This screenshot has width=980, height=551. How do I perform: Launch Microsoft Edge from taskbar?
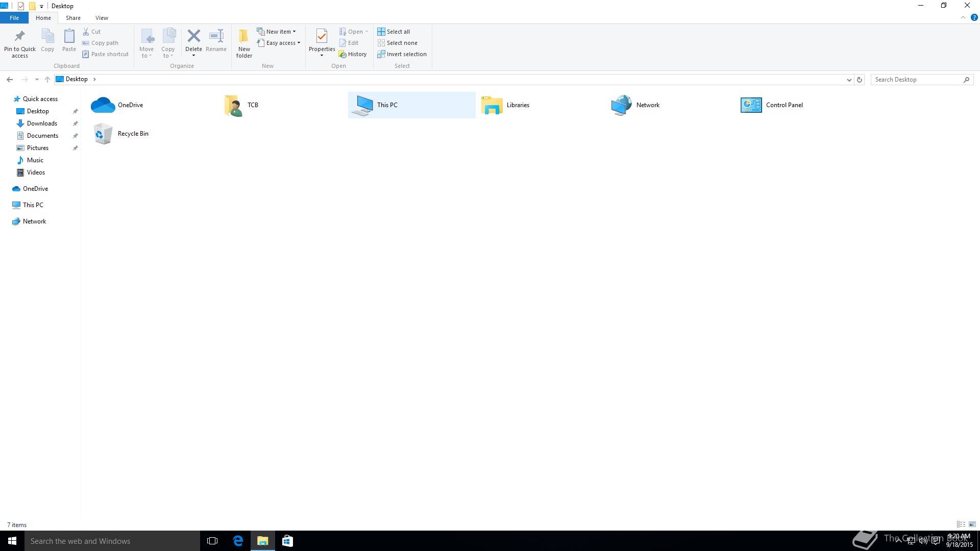click(238, 541)
